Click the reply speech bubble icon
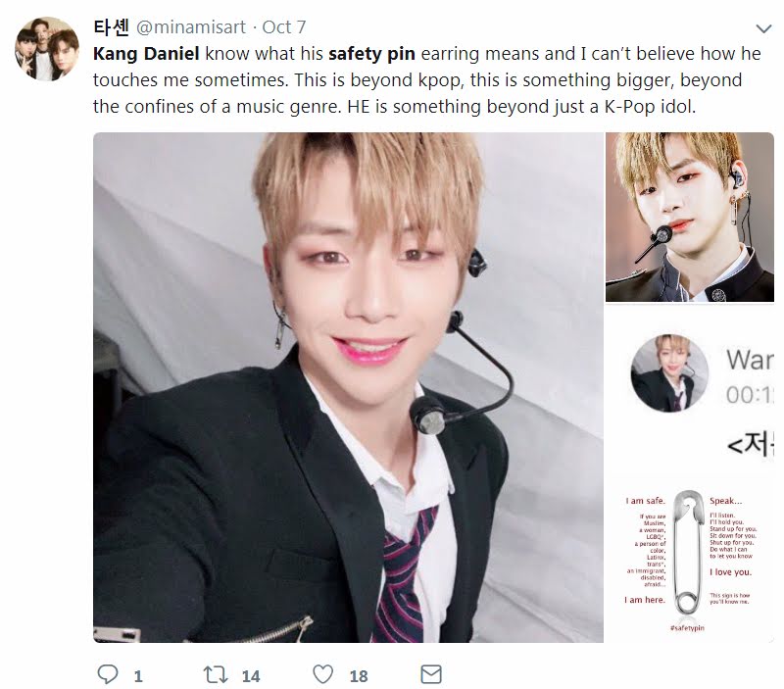784x689 pixels. [108, 674]
